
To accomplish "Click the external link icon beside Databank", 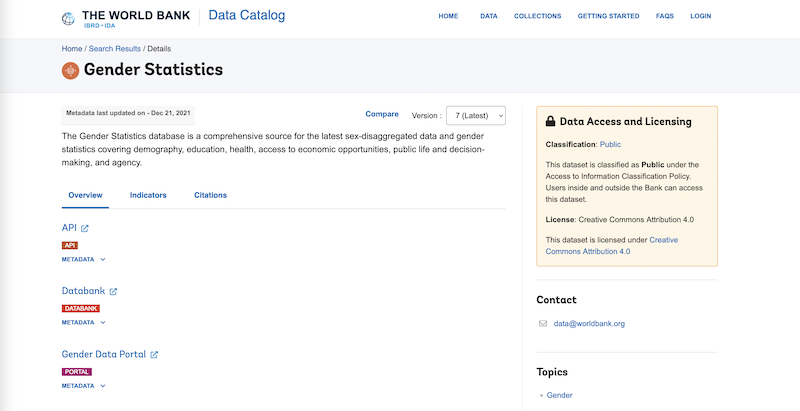I will point(113,292).
